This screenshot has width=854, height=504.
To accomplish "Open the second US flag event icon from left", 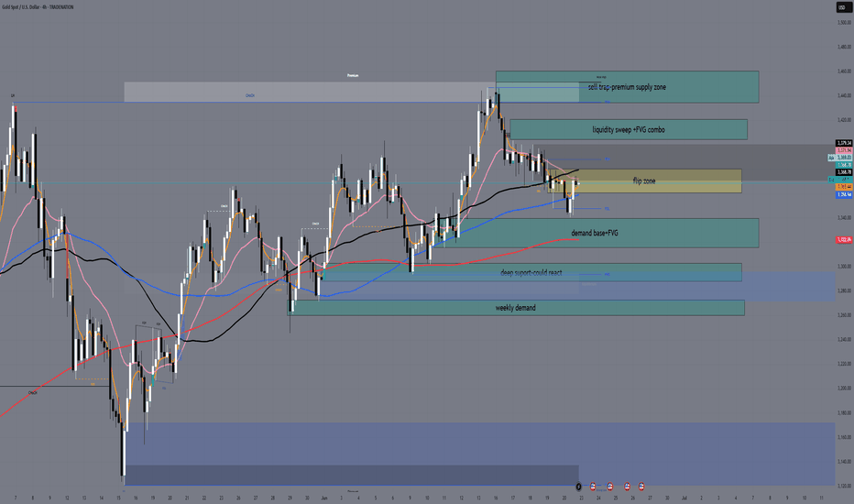I will [x=610, y=487].
